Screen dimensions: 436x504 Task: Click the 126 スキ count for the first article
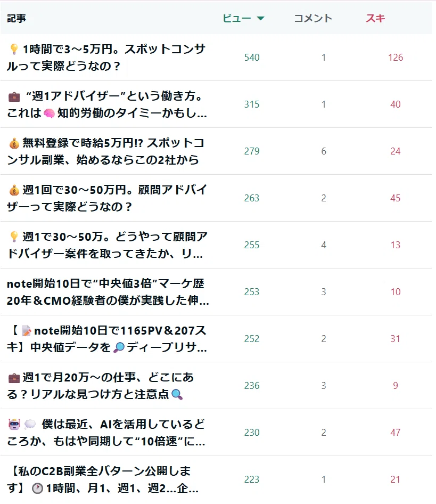tap(396, 58)
